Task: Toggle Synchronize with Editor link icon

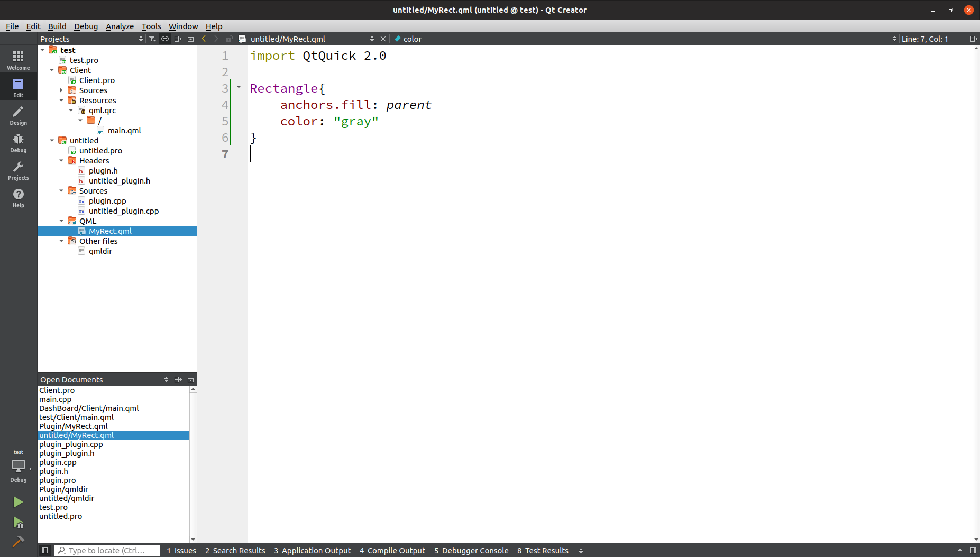Action: [x=165, y=38]
